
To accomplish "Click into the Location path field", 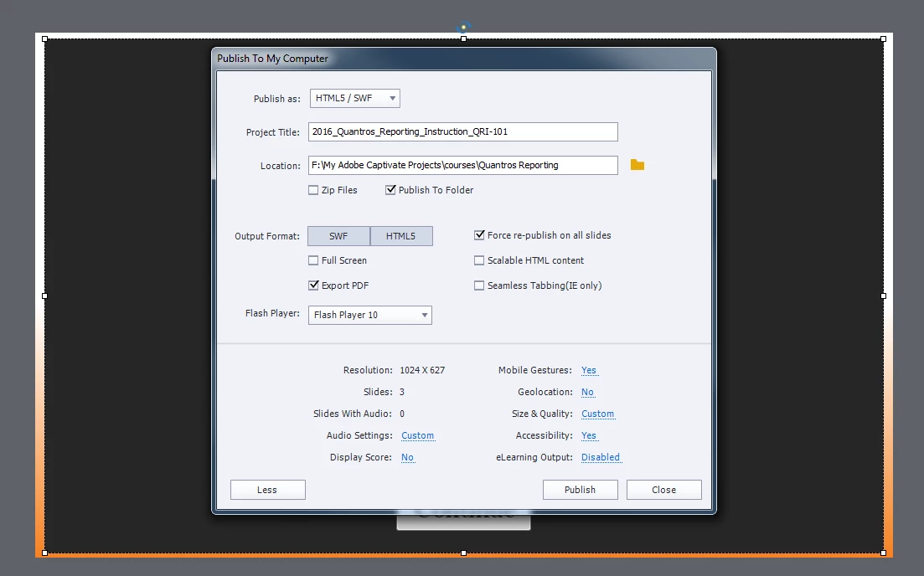I will (462, 166).
